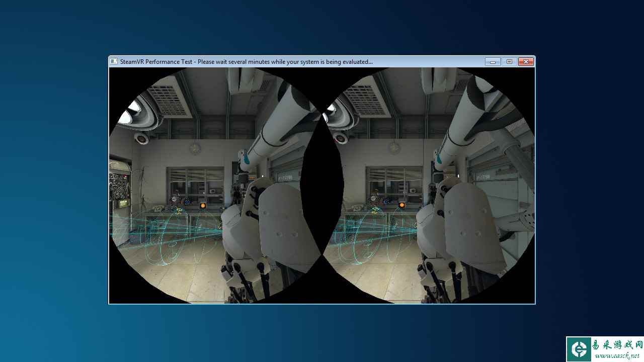The image size is (644, 362).
Task: Click the ceiling vent grille in right view
Action: [366, 100]
